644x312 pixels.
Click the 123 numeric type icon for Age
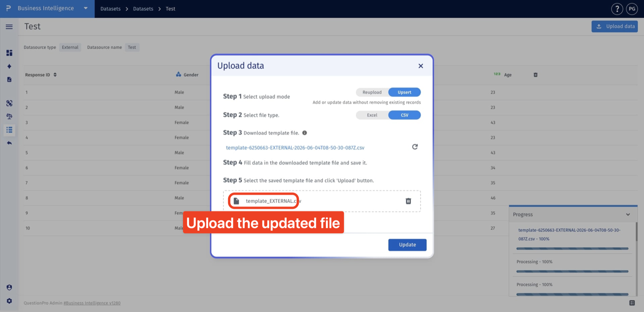tap(497, 74)
